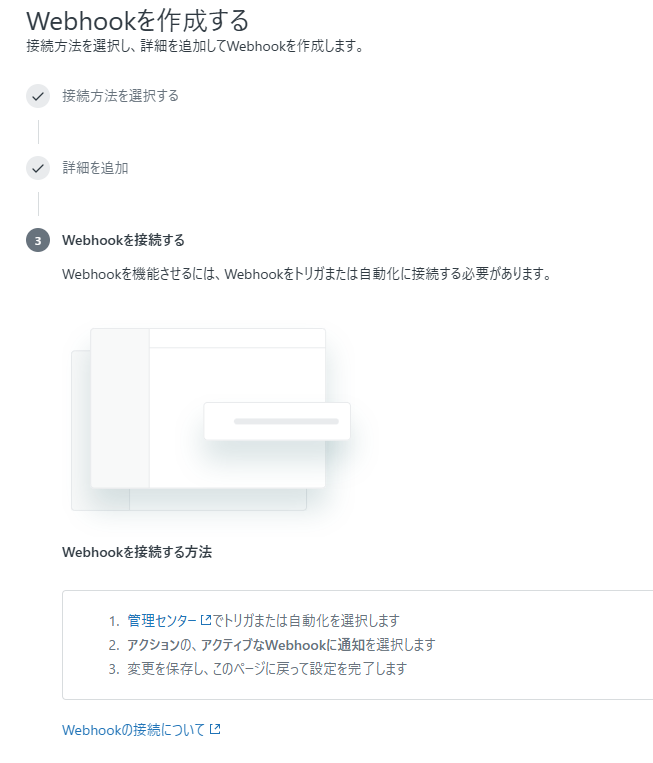Select the 接続方法を選択する step label
Image resolution: width=653 pixels, height=763 pixels.
pyautogui.click(x=120, y=96)
